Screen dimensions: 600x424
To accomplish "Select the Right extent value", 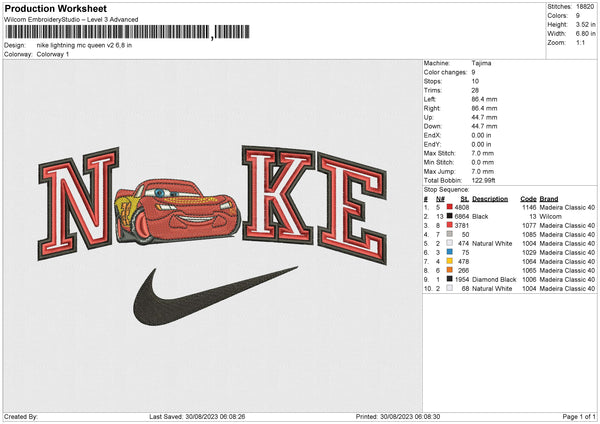I will pyautogui.click(x=484, y=108).
